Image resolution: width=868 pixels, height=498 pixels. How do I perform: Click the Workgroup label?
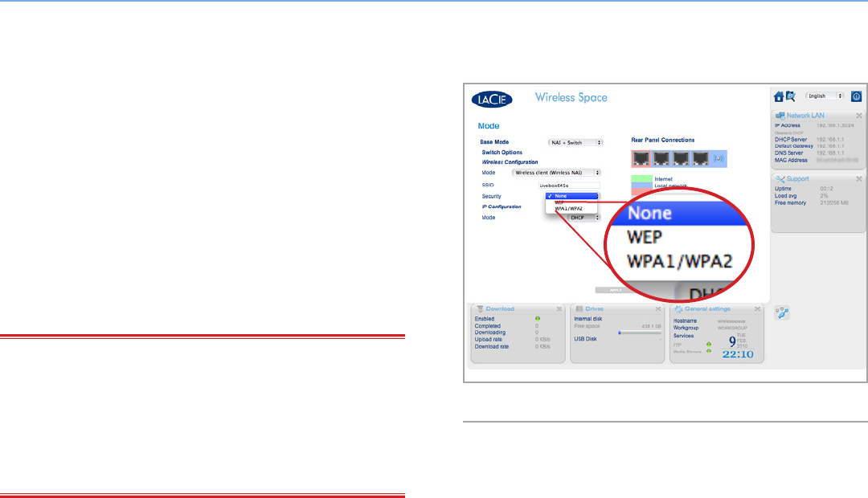click(x=686, y=329)
